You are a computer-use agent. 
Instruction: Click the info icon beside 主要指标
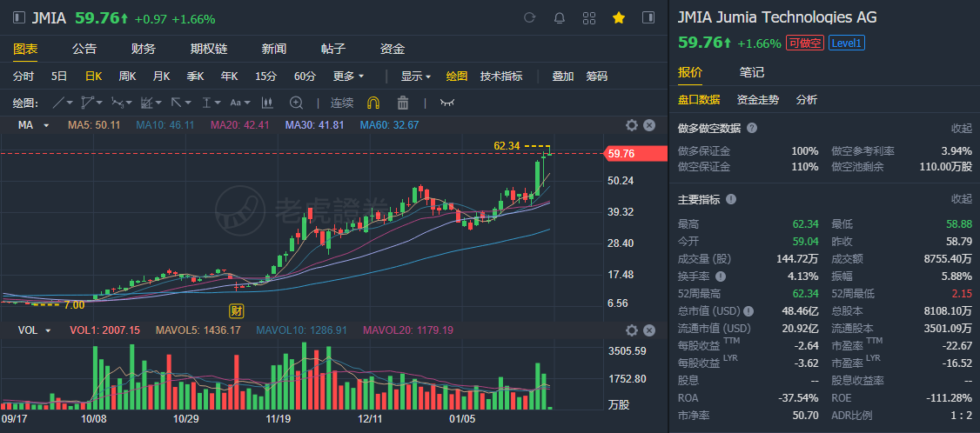pos(730,199)
